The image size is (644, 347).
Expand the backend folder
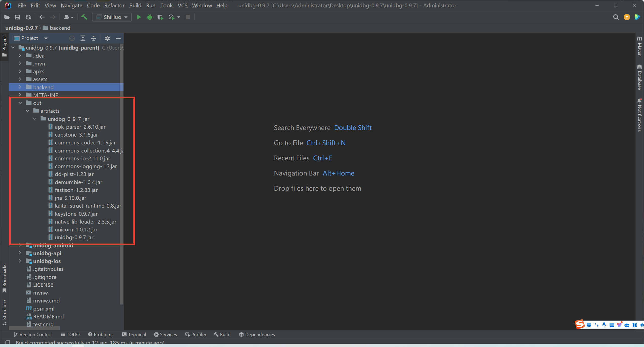[x=20, y=87]
